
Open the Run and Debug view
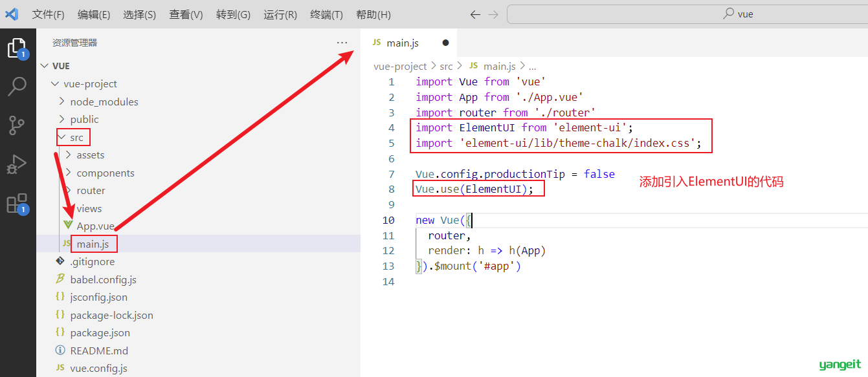(17, 164)
